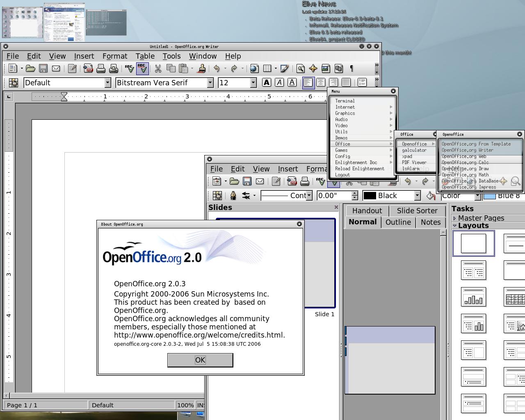Image resolution: width=525 pixels, height=420 pixels.
Task: Open the Area Style Color dropdown in Impress
Action: 477,196
